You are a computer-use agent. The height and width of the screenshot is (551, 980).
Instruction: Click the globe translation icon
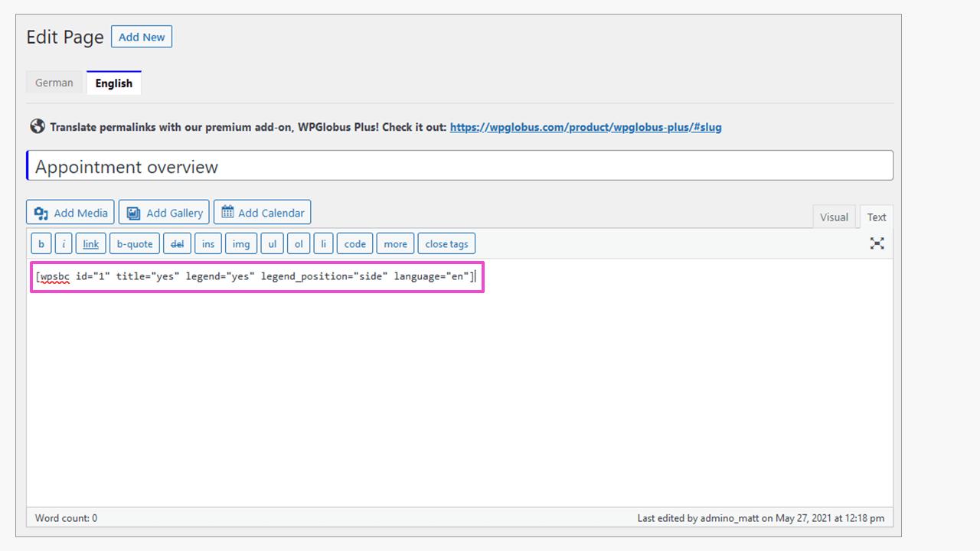pos(37,126)
